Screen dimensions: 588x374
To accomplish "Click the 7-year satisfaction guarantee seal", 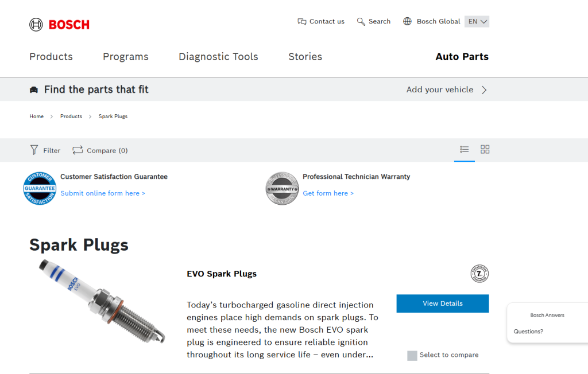I will [x=479, y=274].
